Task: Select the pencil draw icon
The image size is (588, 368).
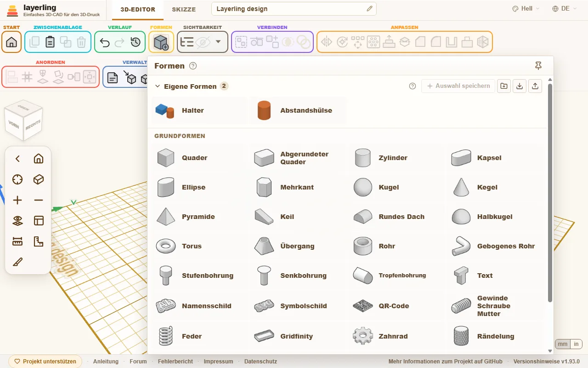Action: (x=17, y=262)
